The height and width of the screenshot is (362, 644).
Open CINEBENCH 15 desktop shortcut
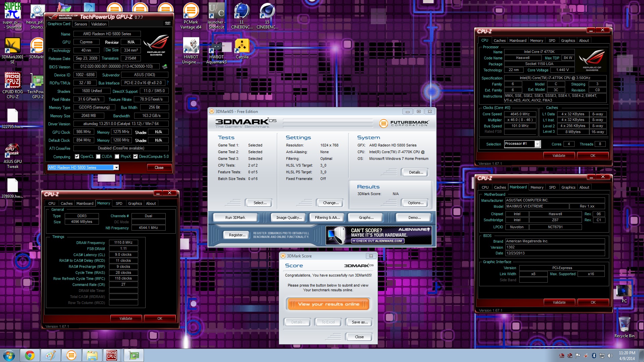click(x=267, y=15)
